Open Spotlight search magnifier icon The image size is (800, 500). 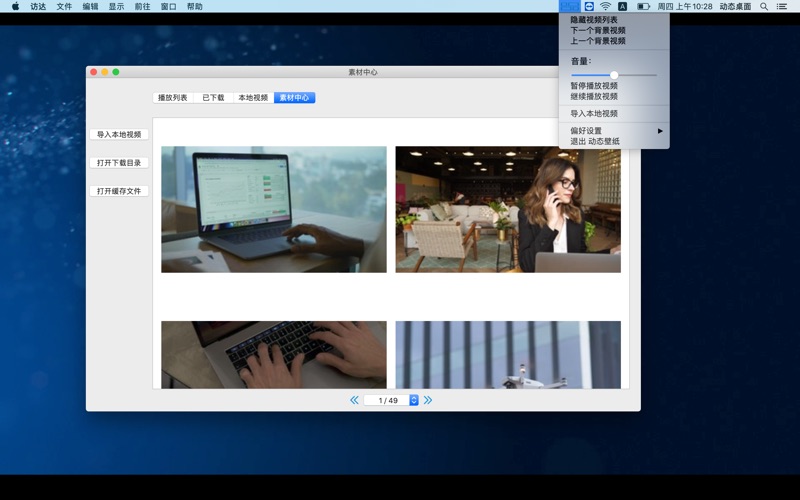(764, 6)
